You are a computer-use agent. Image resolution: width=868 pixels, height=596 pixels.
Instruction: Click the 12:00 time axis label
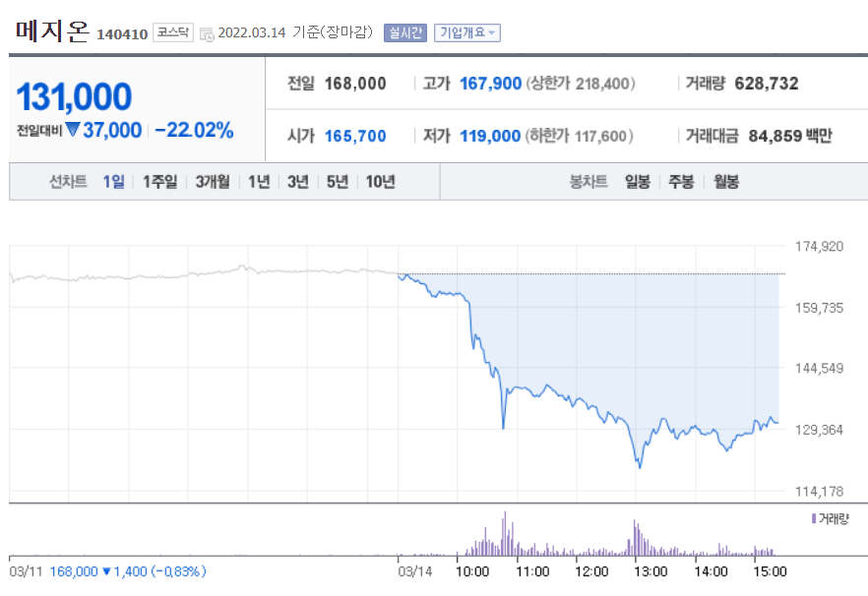591,571
